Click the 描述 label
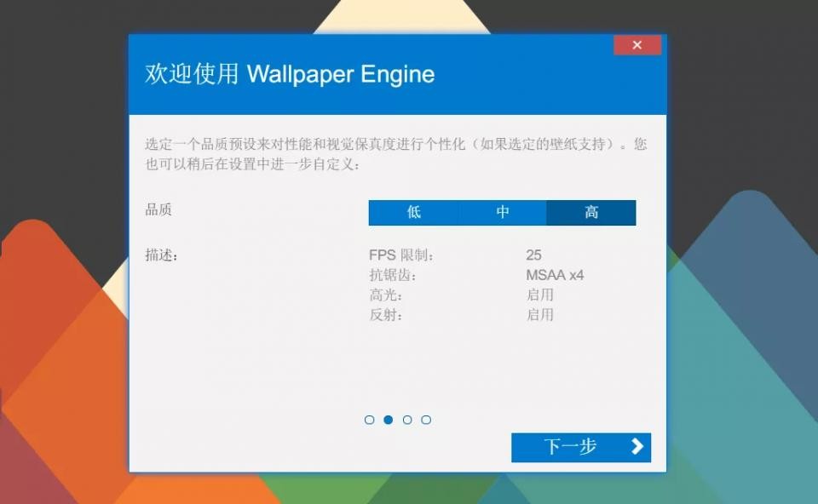818x504 pixels. (161, 255)
